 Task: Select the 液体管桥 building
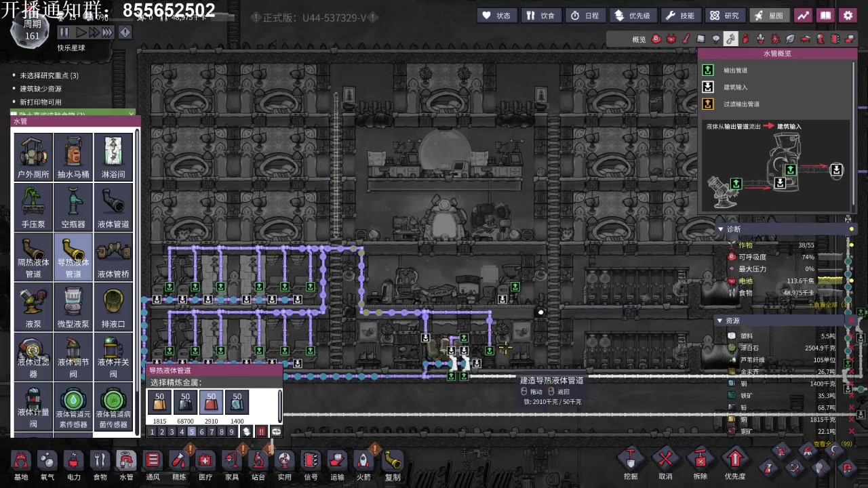pyautogui.click(x=113, y=257)
